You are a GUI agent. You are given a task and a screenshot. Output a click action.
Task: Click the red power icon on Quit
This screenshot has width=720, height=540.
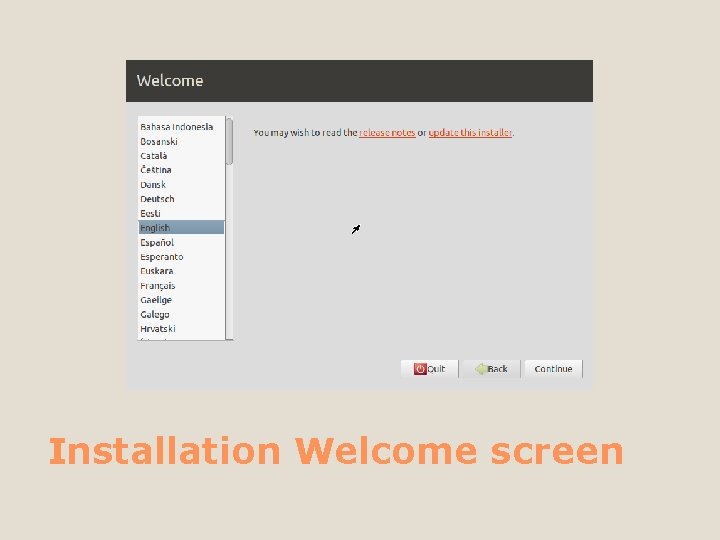click(420, 369)
